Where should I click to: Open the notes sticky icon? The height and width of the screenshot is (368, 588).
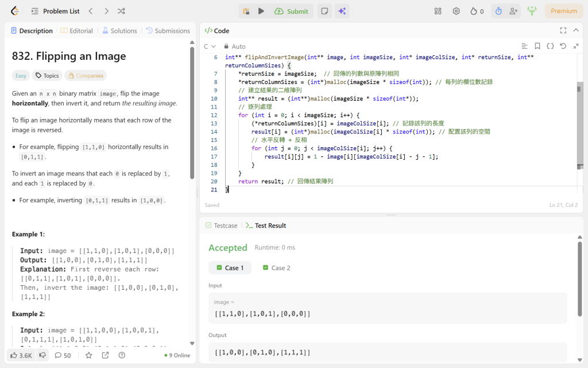(x=325, y=11)
